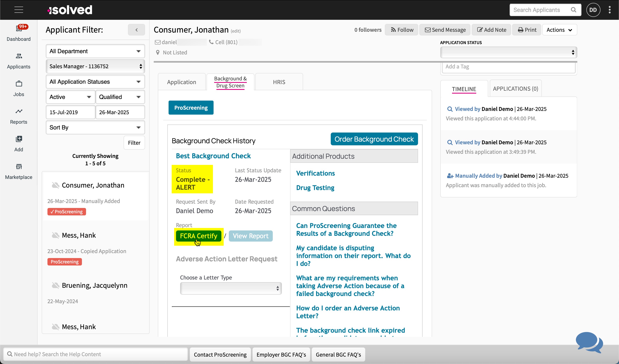Collapse the Applicant Filter panel
619x364 pixels.
136,30
